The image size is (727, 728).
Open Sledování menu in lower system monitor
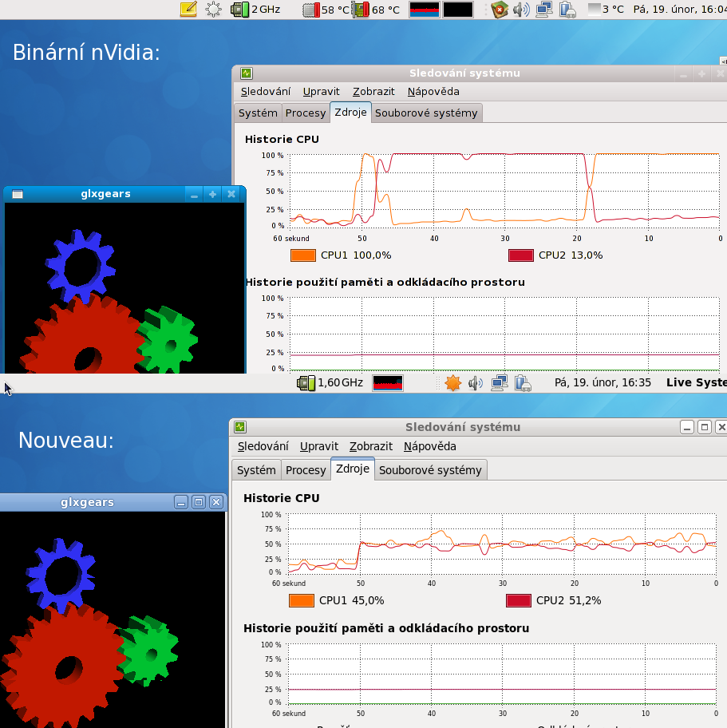pyautogui.click(x=263, y=446)
